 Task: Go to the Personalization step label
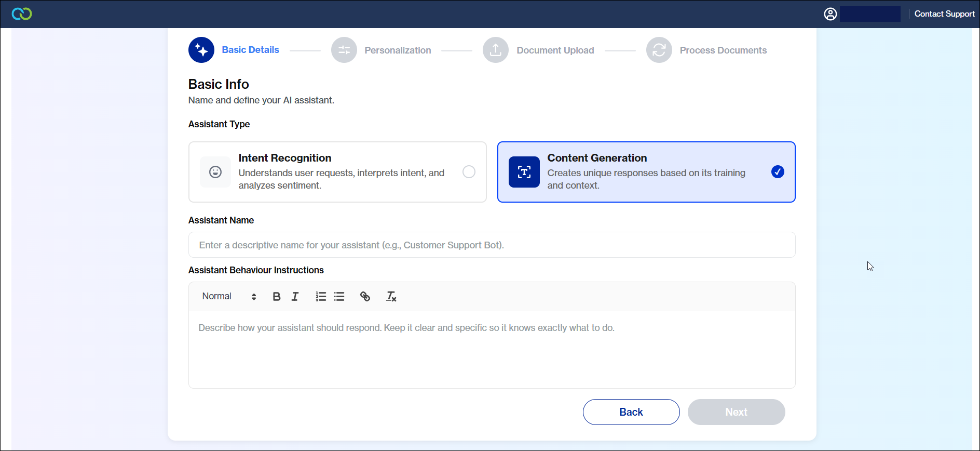pyautogui.click(x=398, y=50)
